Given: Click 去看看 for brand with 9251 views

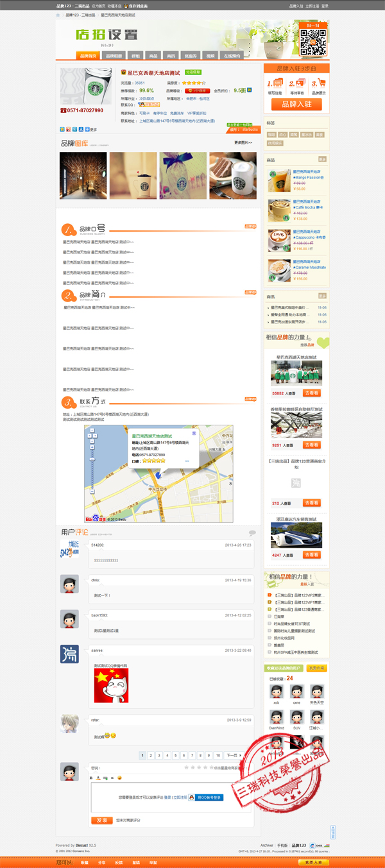Looking at the screenshot, I should tap(312, 445).
